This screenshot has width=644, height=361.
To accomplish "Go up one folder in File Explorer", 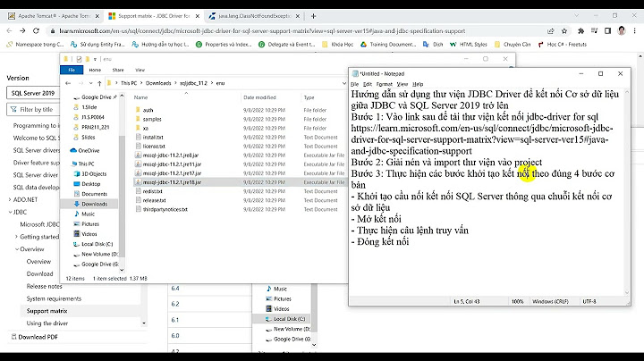I will (x=99, y=83).
